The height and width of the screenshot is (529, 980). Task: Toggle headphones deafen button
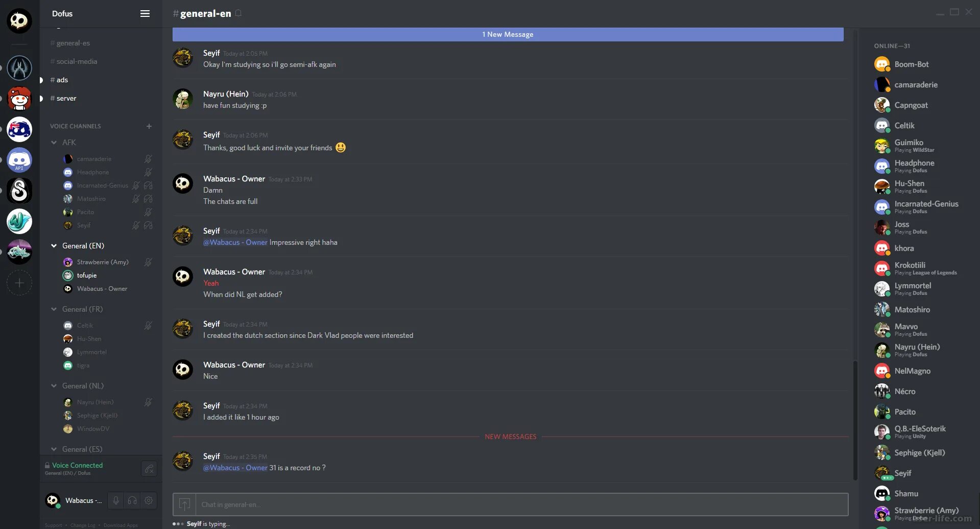tap(132, 500)
